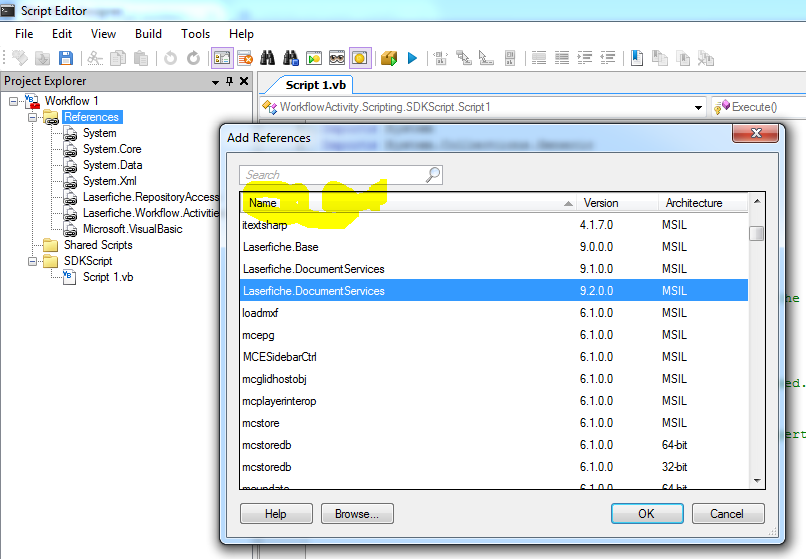Screen dimensions: 806x559
Task: Click the binoculars icon with blue square
Action: tap(290, 58)
